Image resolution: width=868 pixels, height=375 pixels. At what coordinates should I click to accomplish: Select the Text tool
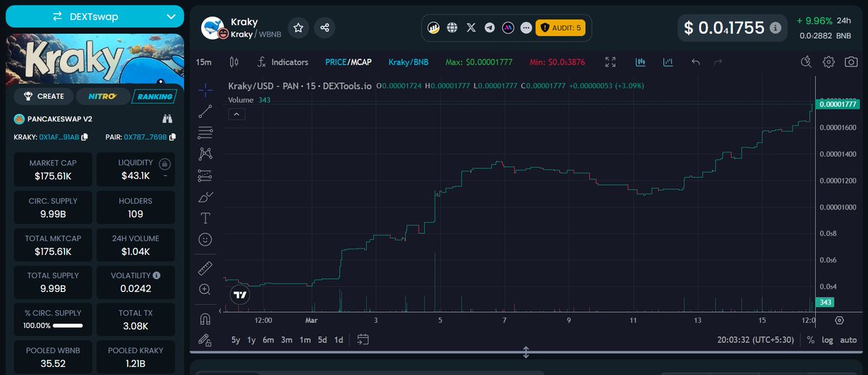pyautogui.click(x=205, y=217)
